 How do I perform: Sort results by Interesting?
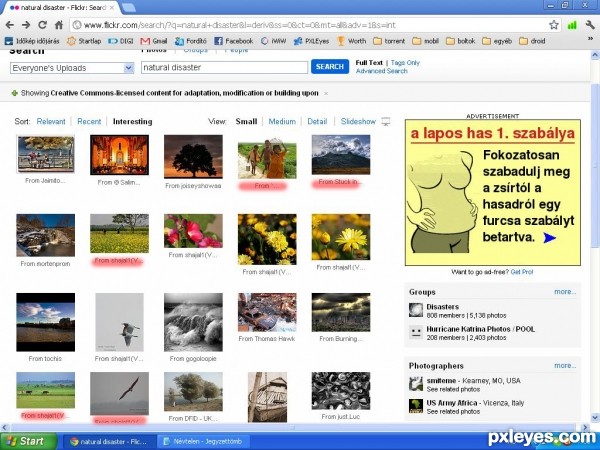coord(132,122)
